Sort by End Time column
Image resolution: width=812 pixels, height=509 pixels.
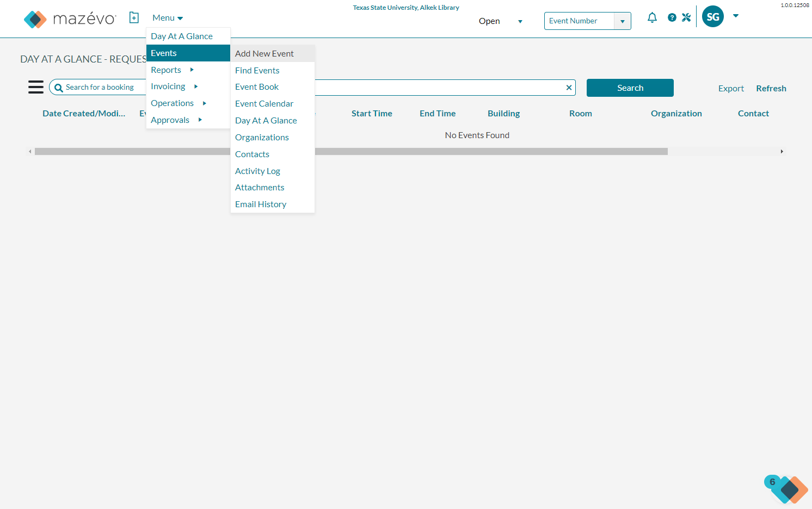[438, 113]
